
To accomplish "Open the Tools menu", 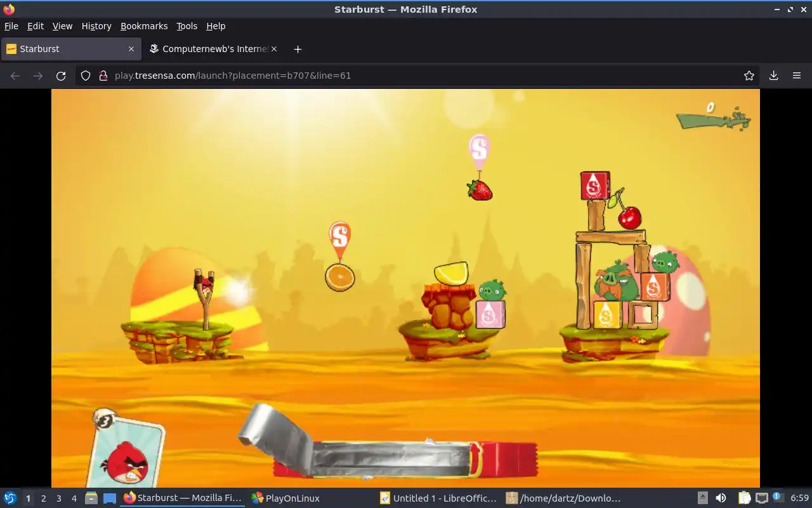I will point(187,26).
